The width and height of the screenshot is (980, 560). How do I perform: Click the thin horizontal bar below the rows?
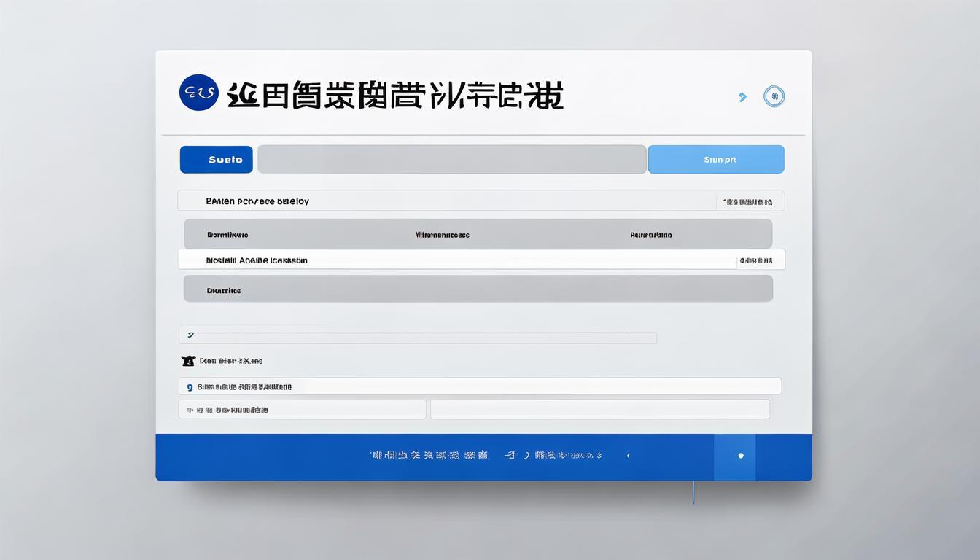point(423,336)
